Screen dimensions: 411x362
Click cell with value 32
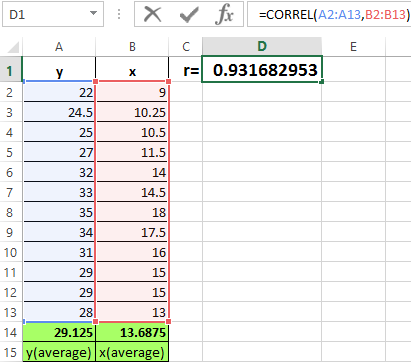click(59, 172)
